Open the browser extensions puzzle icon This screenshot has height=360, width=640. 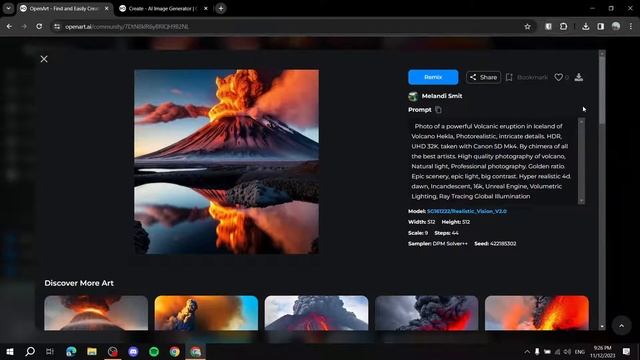click(x=563, y=27)
